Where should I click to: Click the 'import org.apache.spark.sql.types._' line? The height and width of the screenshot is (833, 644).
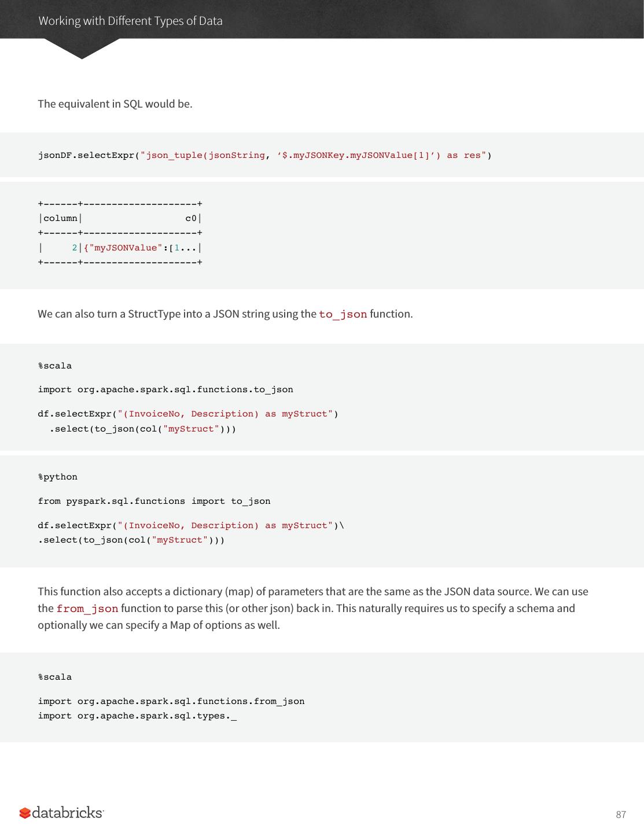(137, 716)
